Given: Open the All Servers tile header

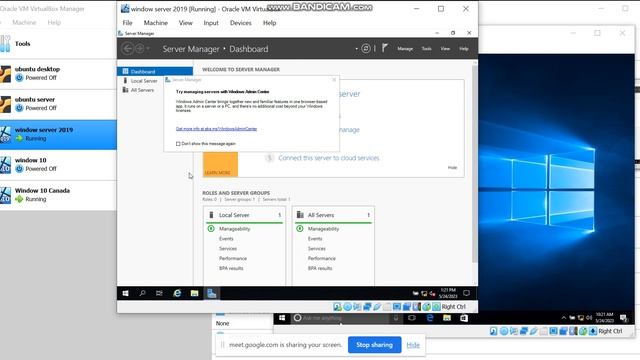Looking at the screenshot, I should (333, 215).
